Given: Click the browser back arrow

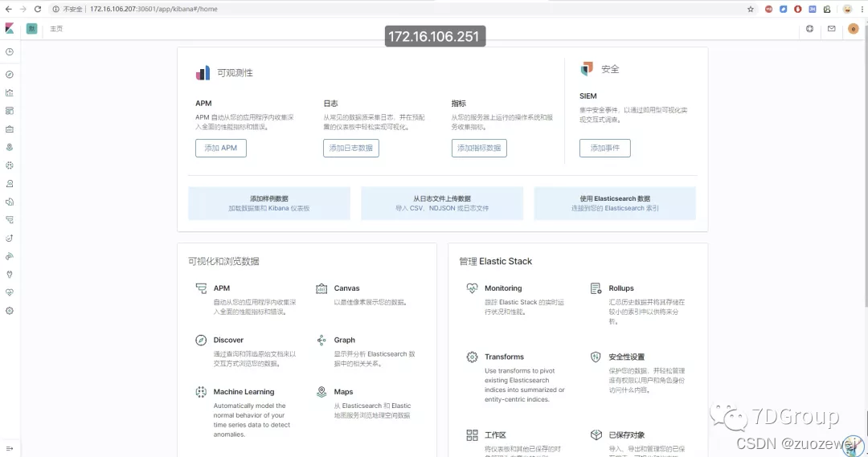Looking at the screenshot, I should pyautogui.click(x=8, y=9).
